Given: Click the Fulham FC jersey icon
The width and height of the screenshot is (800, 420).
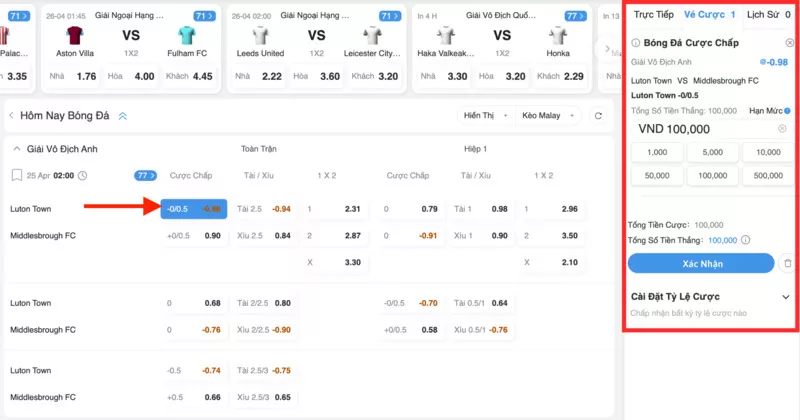Looking at the screenshot, I should (x=187, y=35).
